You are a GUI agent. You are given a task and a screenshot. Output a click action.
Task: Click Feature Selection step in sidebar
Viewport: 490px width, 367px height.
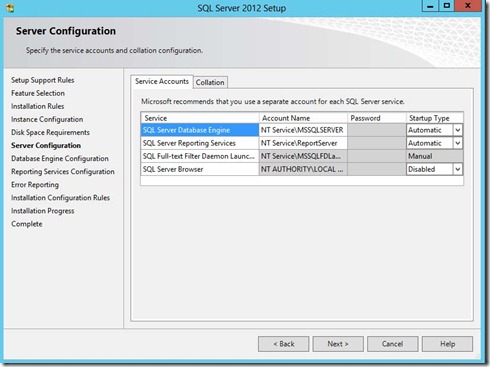pos(38,93)
